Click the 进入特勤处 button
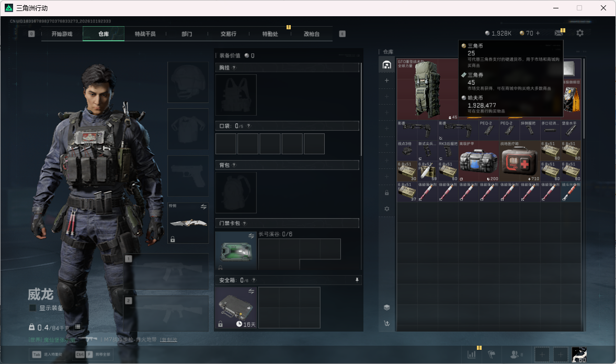 coord(47,354)
